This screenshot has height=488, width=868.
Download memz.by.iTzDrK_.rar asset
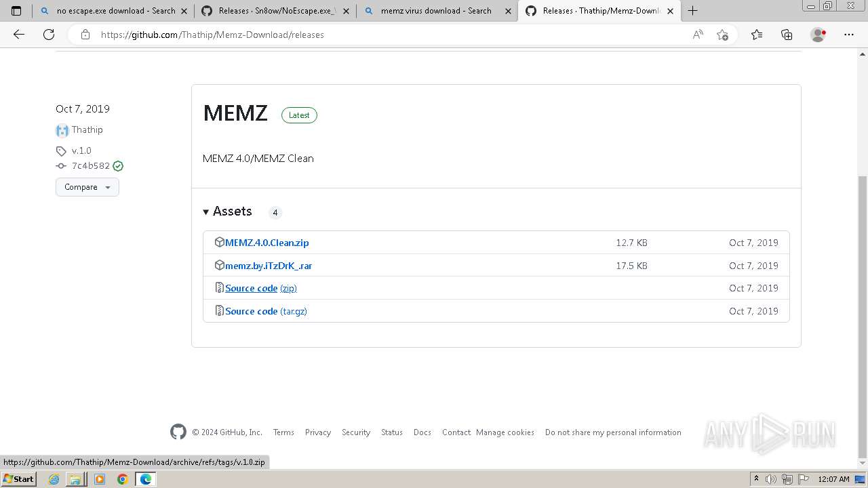point(269,266)
